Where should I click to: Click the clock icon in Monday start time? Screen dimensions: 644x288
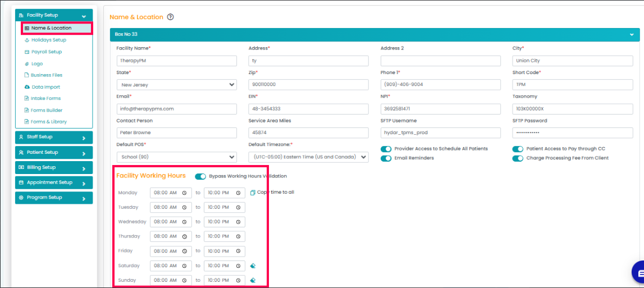click(x=184, y=193)
